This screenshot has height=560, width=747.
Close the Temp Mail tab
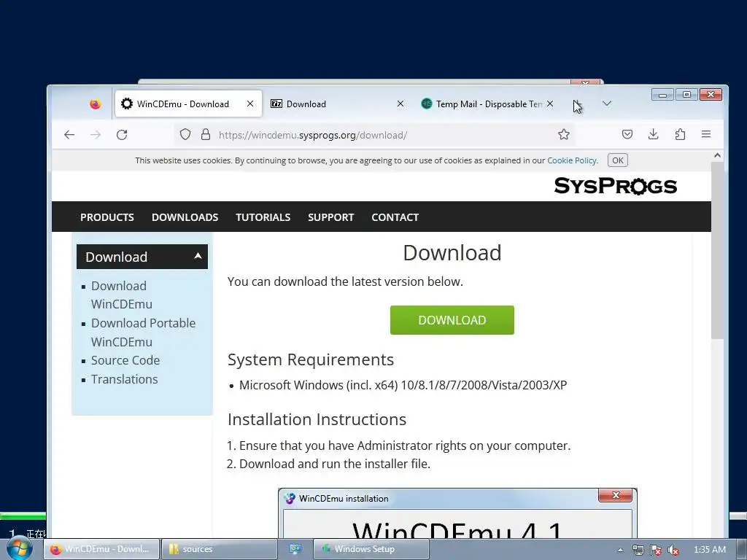pyautogui.click(x=550, y=104)
